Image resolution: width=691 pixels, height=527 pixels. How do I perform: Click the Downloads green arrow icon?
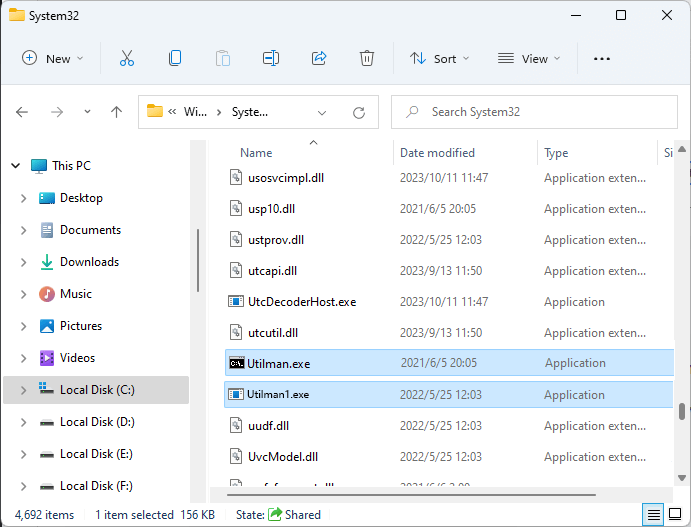tap(47, 262)
